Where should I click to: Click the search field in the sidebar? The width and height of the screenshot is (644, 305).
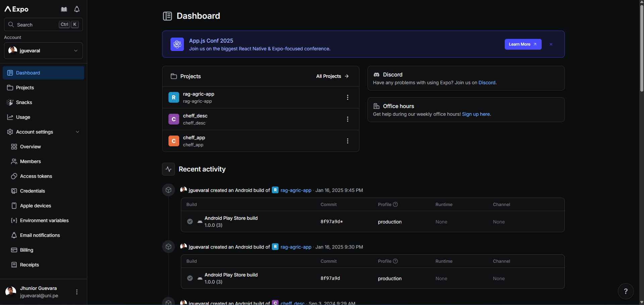pos(43,24)
